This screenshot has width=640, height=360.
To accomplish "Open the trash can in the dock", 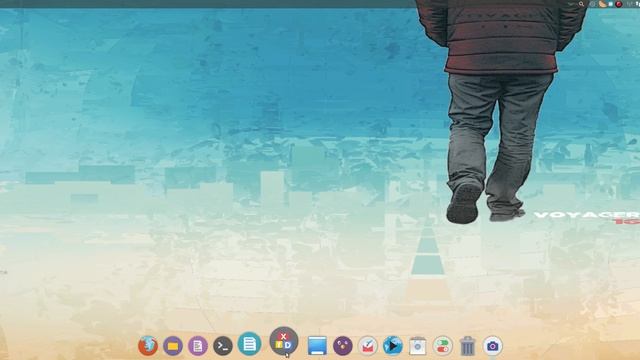I will coord(467,346).
